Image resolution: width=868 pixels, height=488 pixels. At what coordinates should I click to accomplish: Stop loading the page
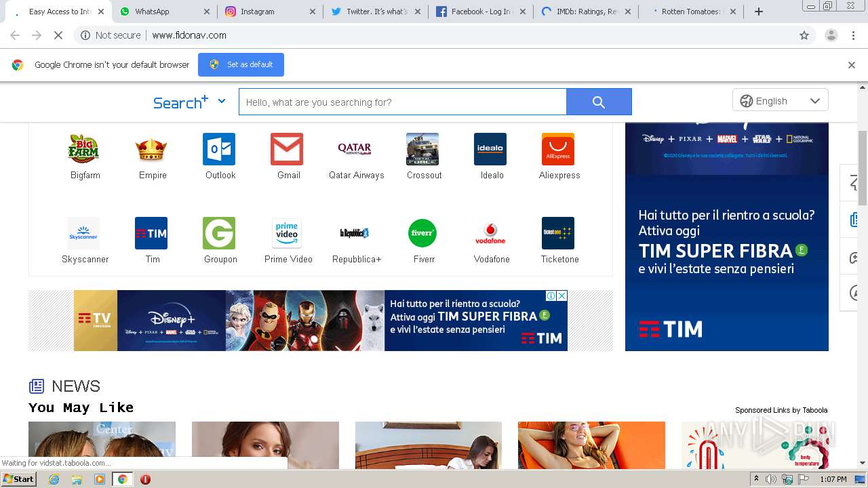pos(58,35)
